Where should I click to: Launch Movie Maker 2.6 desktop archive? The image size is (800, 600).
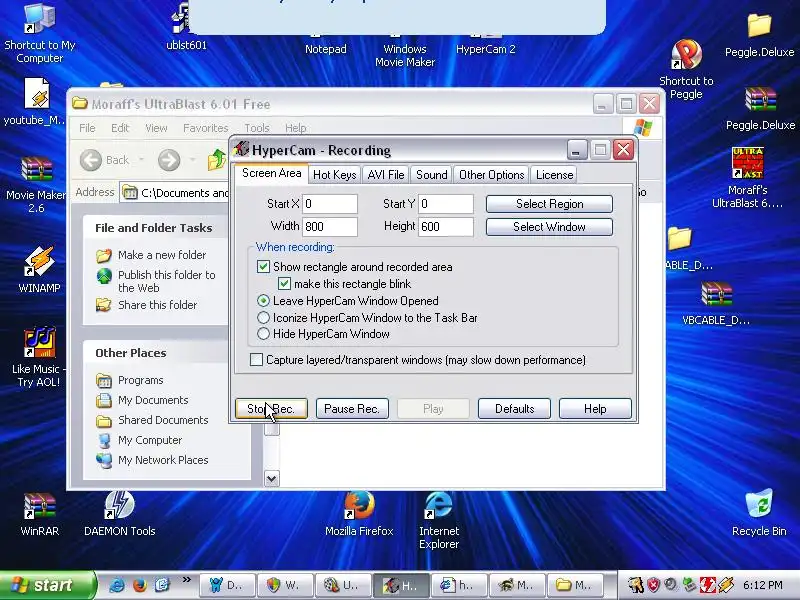[x=36, y=185]
